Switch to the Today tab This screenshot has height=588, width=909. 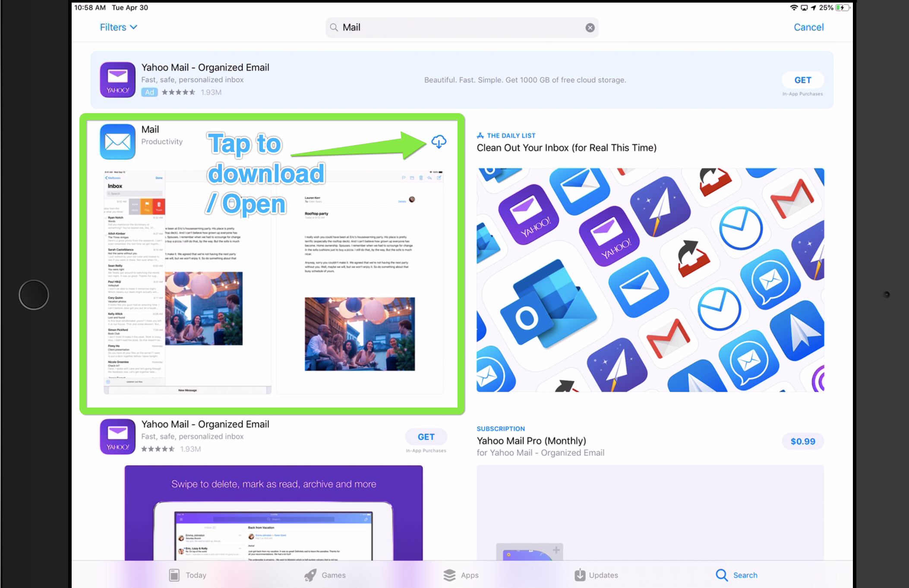point(187,575)
